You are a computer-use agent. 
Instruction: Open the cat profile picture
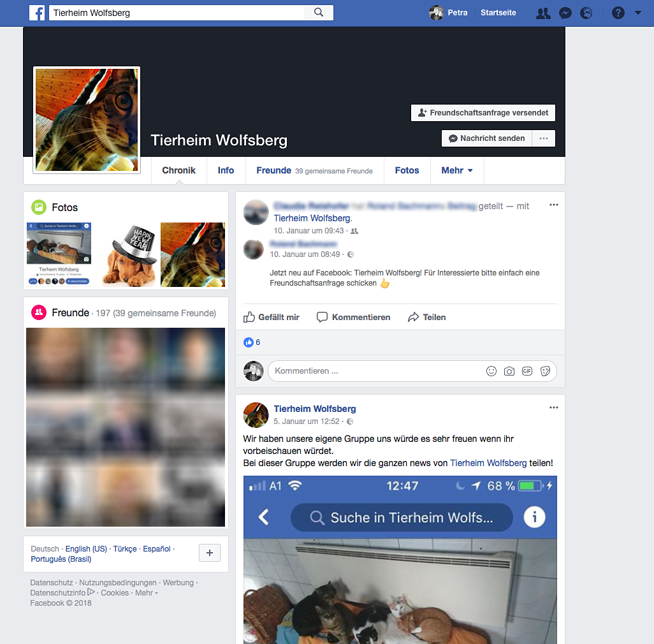[87, 120]
